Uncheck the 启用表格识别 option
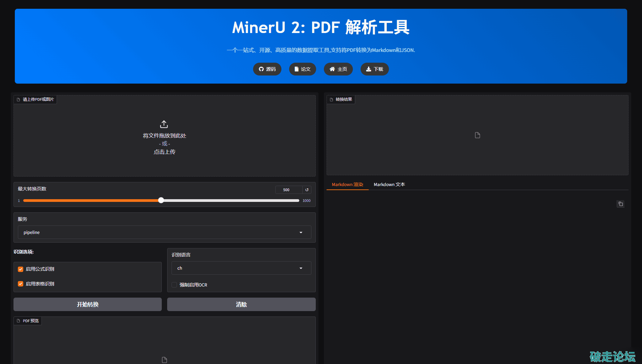Screen dimensions: 642x364 [21, 284]
